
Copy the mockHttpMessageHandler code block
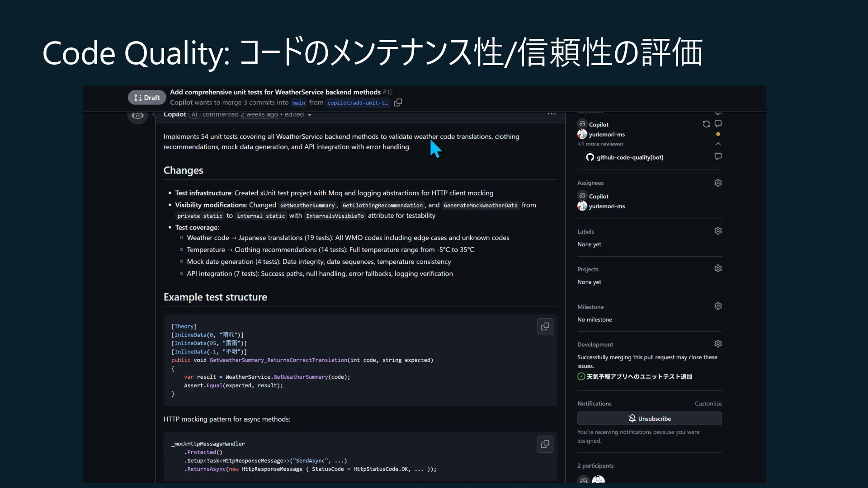click(x=545, y=444)
